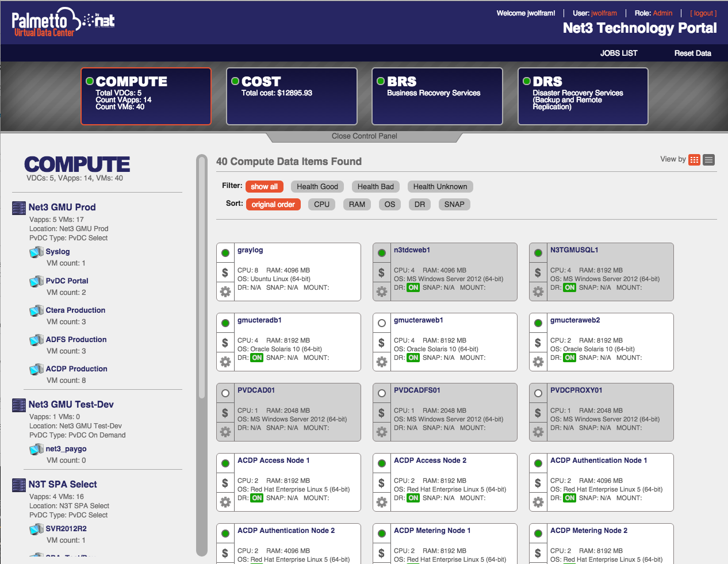The image size is (728, 564).
Task: Open the JOBS LIST menu item
Action: tap(619, 53)
